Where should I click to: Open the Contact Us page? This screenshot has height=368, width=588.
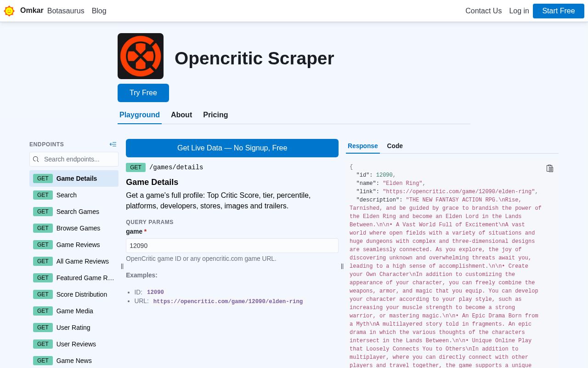coord(483,11)
